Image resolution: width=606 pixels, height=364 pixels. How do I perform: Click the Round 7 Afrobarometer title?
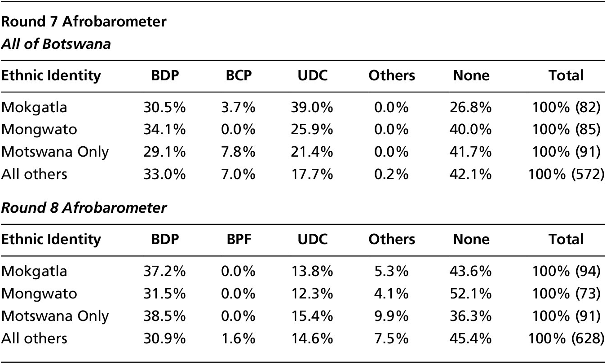coord(84,22)
